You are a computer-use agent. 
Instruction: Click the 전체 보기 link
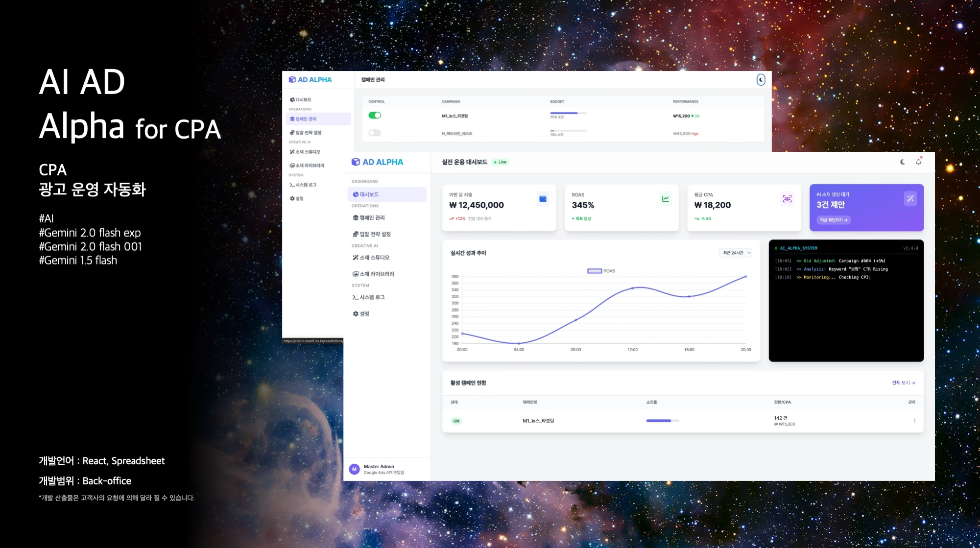click(903, 383)
